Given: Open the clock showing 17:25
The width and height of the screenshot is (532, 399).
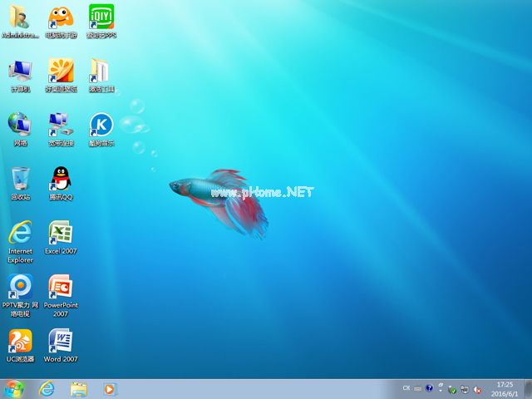Looking at the screenshot, I should click(505, 389).
